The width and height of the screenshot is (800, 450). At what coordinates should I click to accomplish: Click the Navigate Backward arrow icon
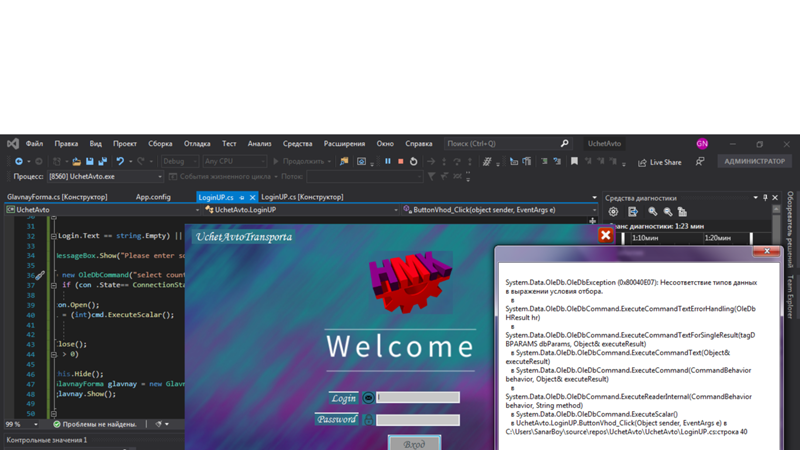(19, 161)
